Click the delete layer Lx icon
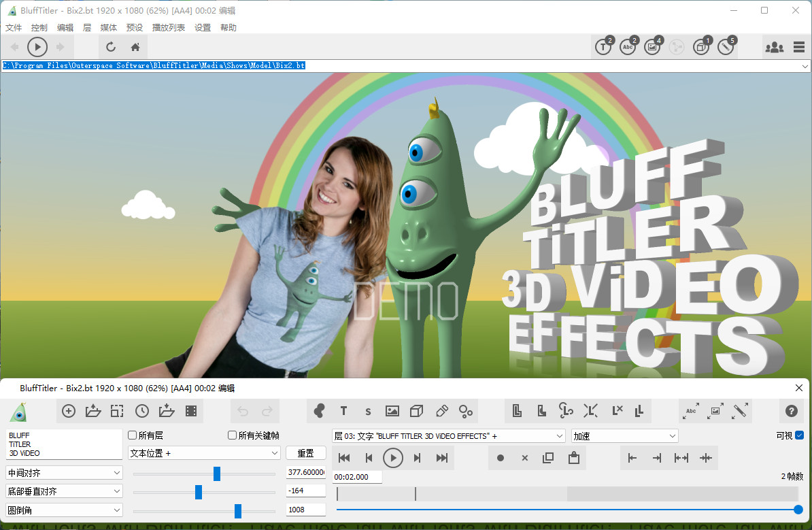This screenshot has width=812, height=530. coord(618,411)
